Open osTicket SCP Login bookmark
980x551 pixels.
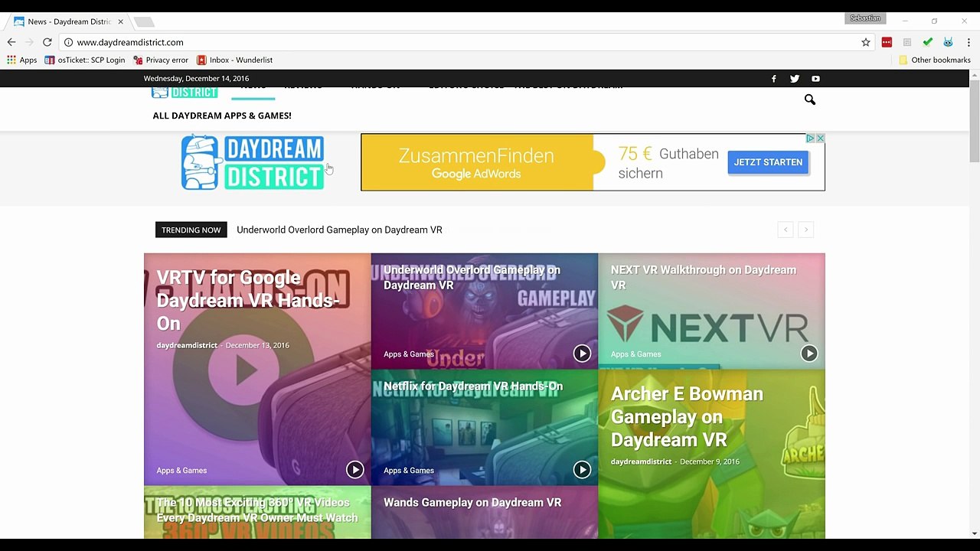(x=85, y=60)
